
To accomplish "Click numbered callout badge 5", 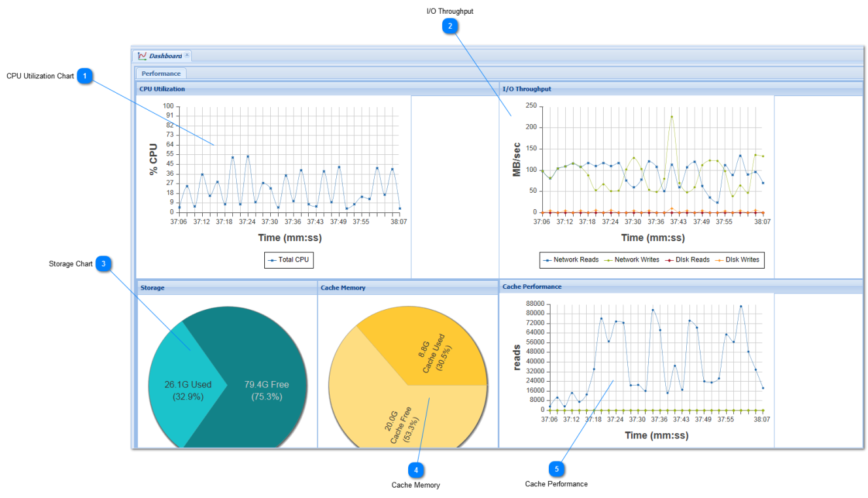I will tap(557, 469).
